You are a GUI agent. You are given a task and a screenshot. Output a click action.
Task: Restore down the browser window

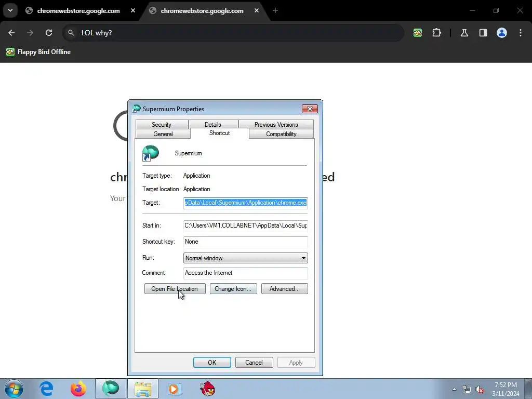(x=496, y=10)
